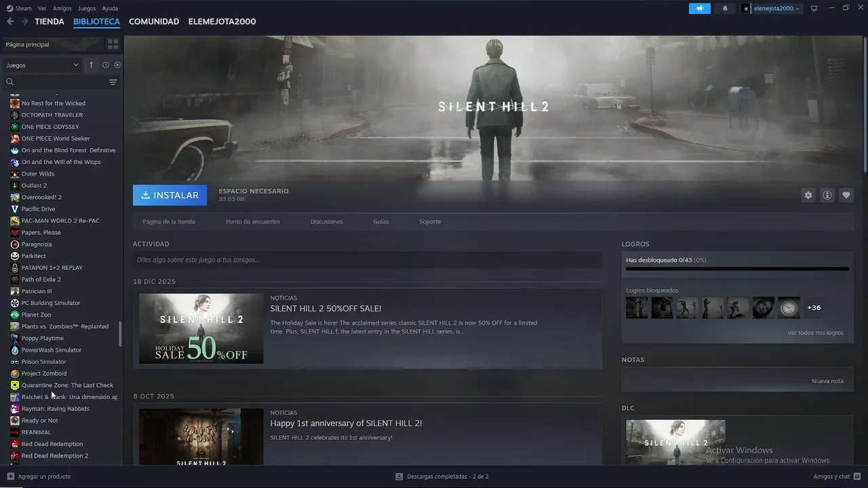Image resolution: width=868 pixels, height=488 pixels.
Task: Click the main page scrollbar thumb
Action: [x=865, y=104]
